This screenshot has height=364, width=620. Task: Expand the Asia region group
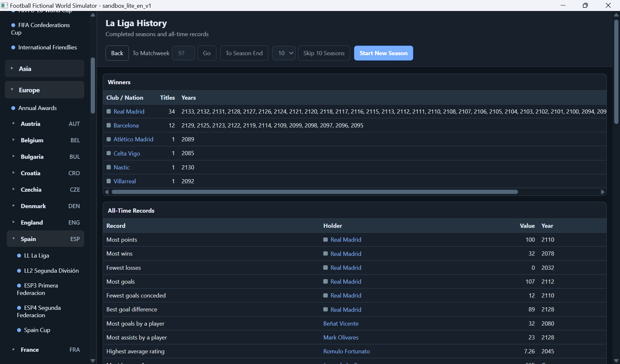coord(45,68)
